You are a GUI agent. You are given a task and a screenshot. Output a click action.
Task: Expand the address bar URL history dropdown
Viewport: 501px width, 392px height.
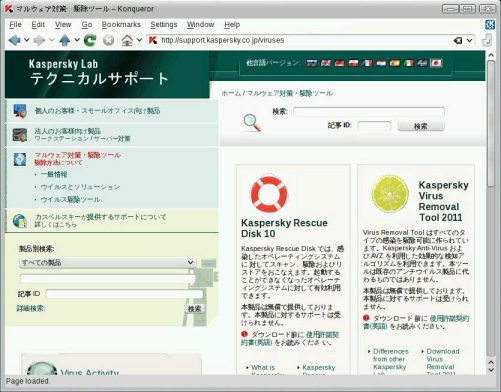(x=469, y=40)
